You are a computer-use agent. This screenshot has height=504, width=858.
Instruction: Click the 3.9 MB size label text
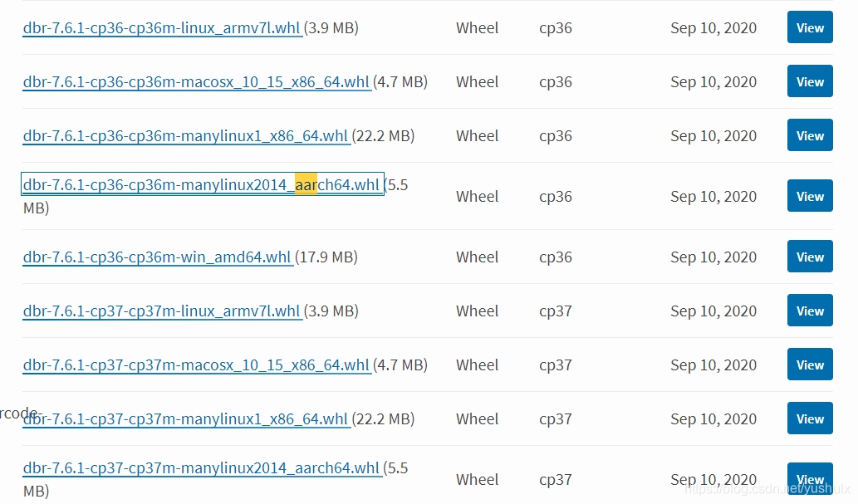pos(331,27)
